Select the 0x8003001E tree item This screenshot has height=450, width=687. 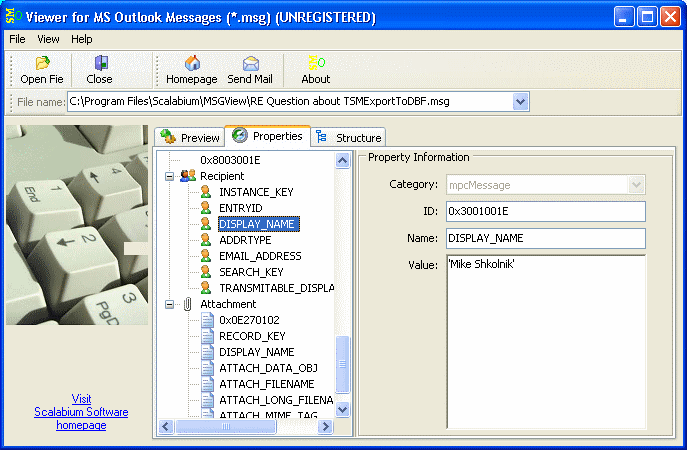pyautogui.click(x=230, y=160)
